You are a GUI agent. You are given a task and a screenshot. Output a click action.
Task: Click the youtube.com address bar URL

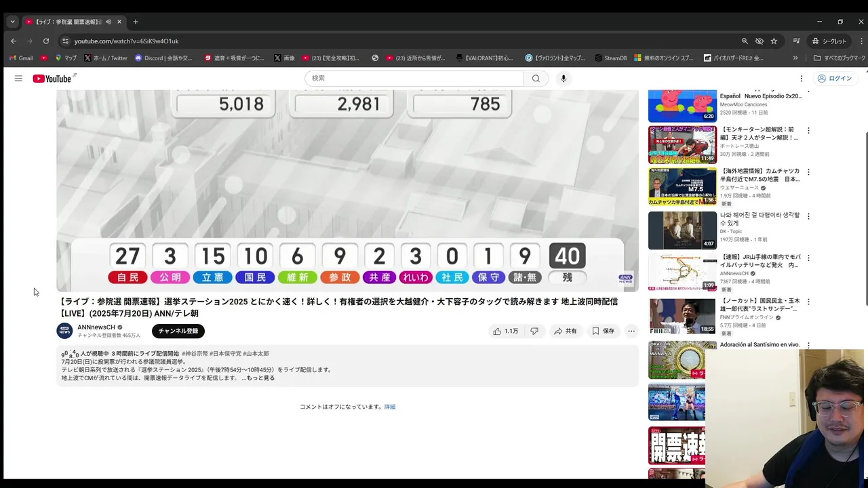(x=126, y=41)
